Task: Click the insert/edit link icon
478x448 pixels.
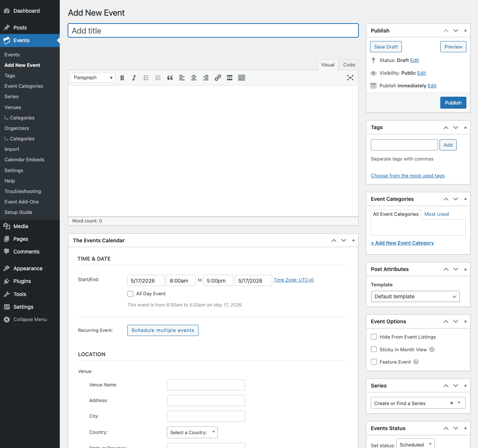Action: tap(218, 78)
